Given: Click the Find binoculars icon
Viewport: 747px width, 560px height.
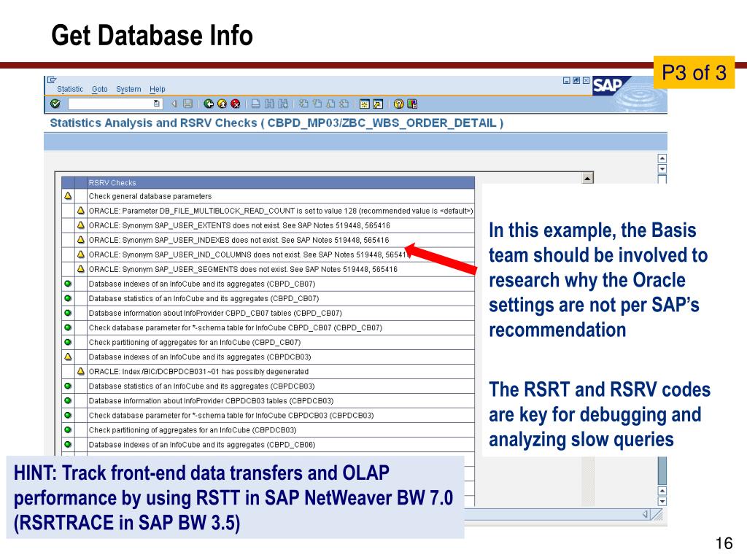Looking at the screenshot, I should (269, 104).
